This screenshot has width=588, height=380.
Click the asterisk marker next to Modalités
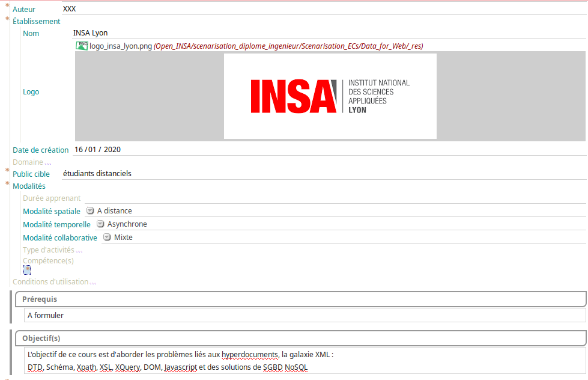pos(7,183)
